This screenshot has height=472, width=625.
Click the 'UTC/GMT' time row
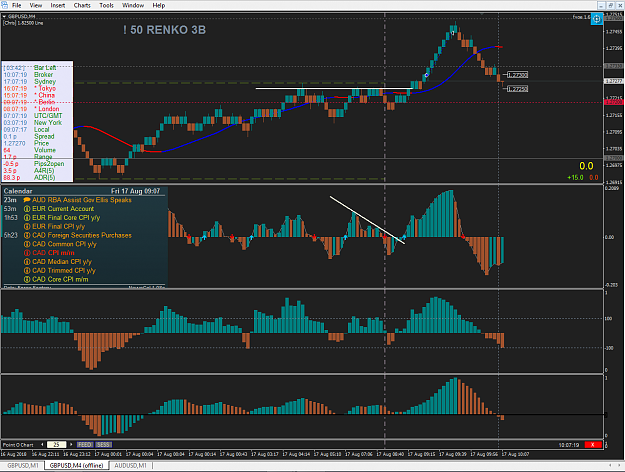coord(37,116)
